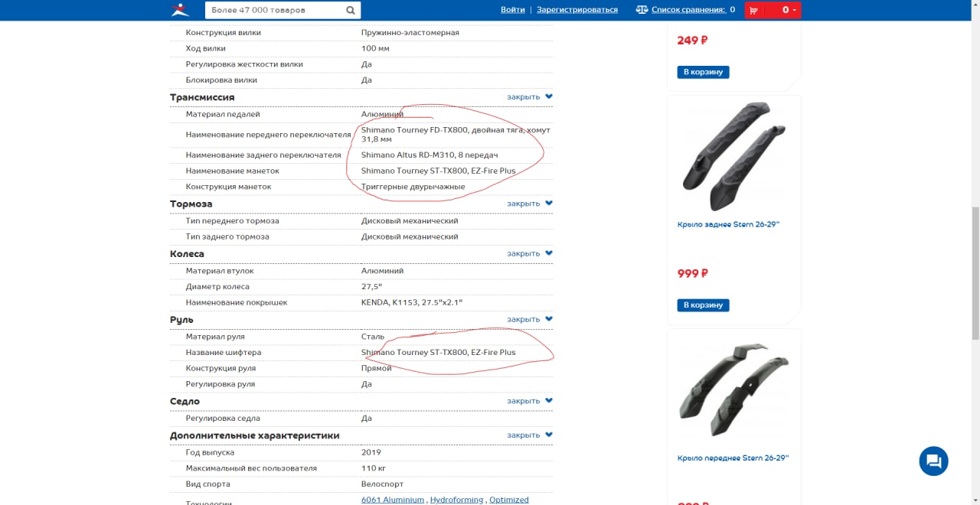Viewport: 980px width, 505px height.
Task: Open the 'Крыло заднее Stern 26-29"' product link
Action: [728, 225]
